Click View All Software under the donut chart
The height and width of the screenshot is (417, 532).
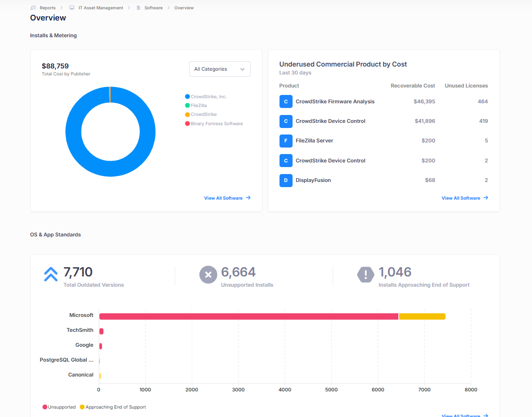(x=227, y=198)
